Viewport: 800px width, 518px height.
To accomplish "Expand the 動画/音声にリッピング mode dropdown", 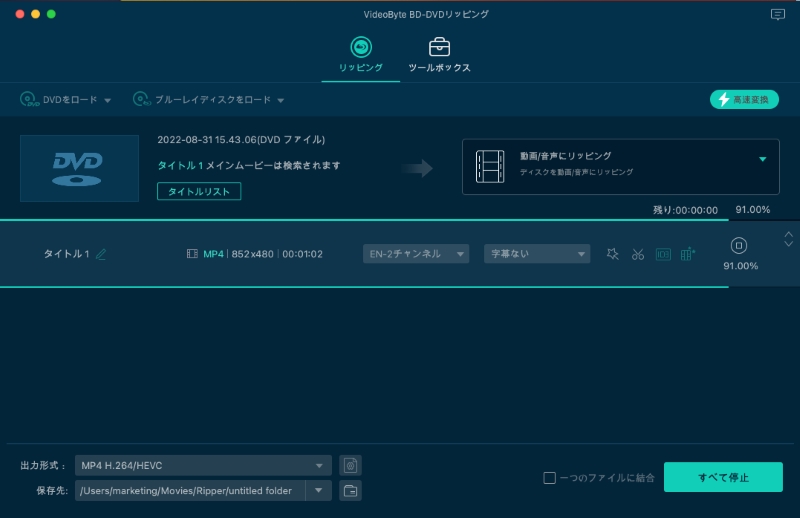I will 762,159.
